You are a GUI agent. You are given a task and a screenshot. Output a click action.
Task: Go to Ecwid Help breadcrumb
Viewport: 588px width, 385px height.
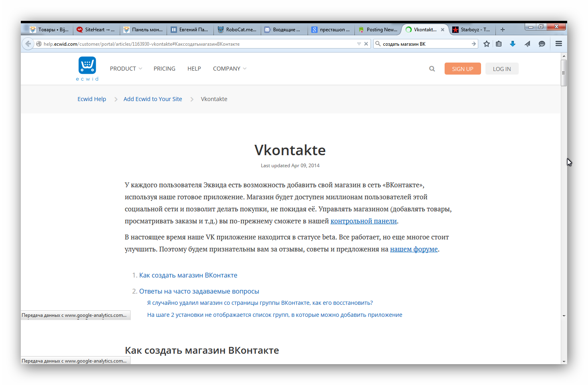(92, 99)
